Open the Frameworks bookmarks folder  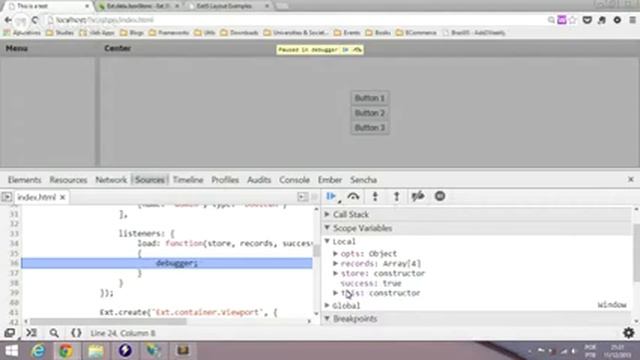click(x=169, y=33)
